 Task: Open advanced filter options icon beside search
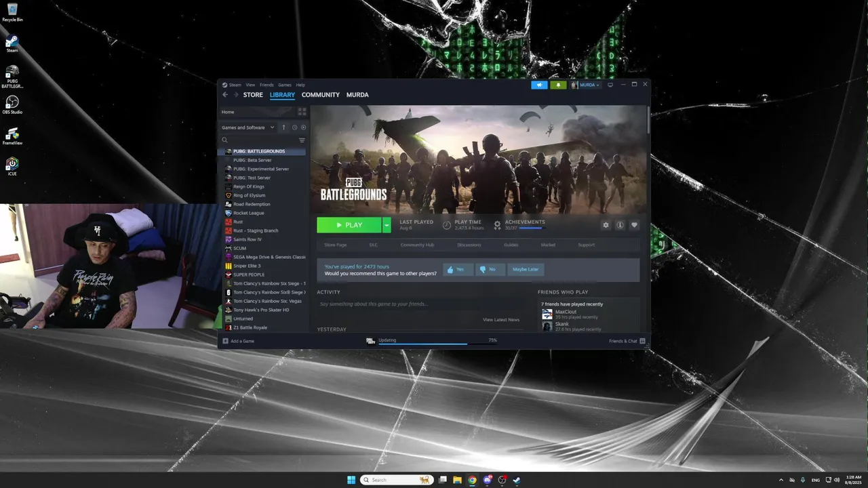click(x=302, y=140)
